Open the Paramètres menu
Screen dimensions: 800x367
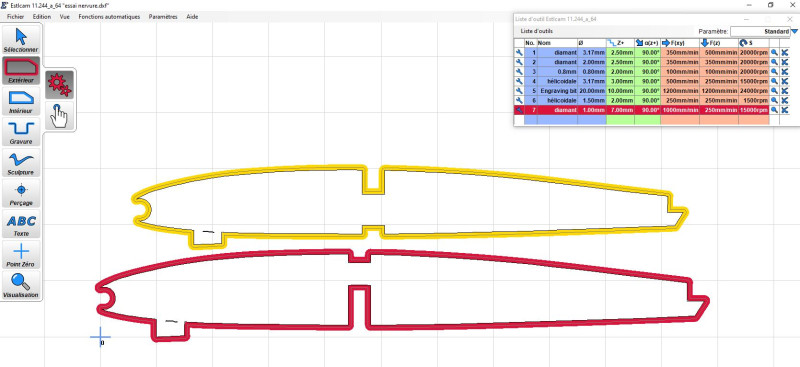pos(163,16)
